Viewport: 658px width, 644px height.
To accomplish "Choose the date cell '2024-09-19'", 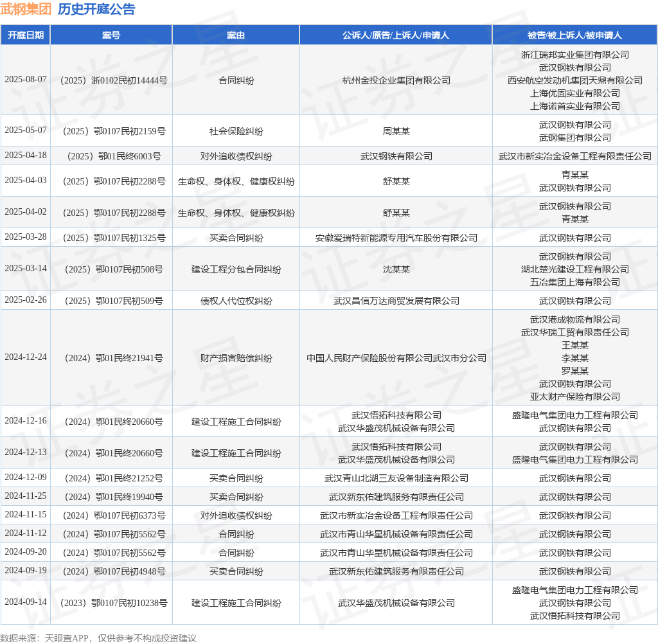I will click(x=26, y=571).
